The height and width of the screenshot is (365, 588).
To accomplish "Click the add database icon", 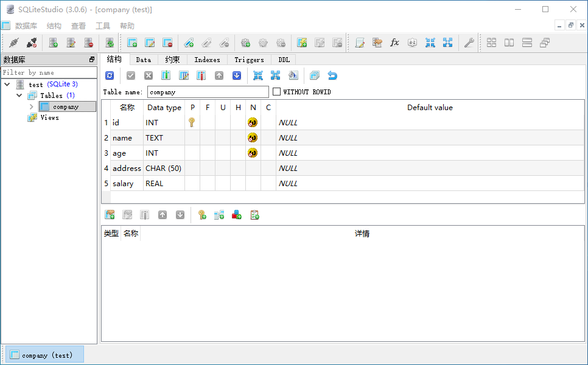I will click(x=53, y=43).
